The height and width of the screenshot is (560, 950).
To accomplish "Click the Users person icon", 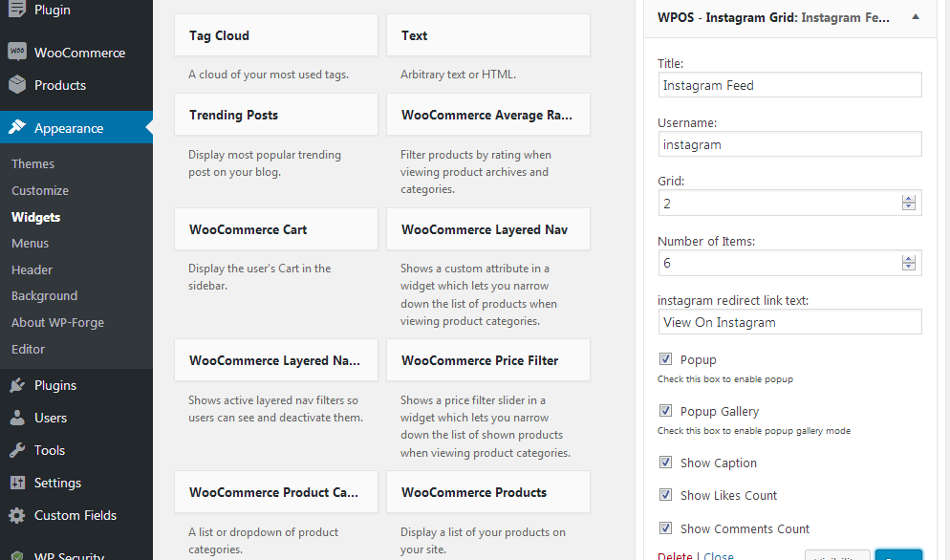I will point(17,418).
